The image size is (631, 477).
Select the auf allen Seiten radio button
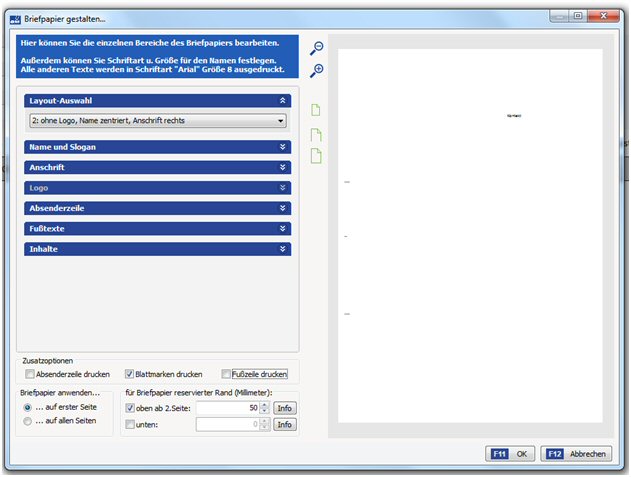27,421
